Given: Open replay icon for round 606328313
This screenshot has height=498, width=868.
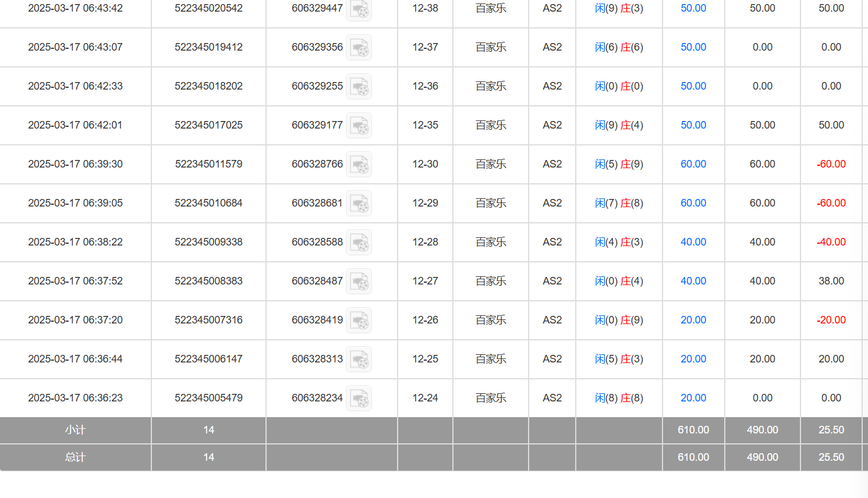Looking at the screenshot, I should 359,360.
